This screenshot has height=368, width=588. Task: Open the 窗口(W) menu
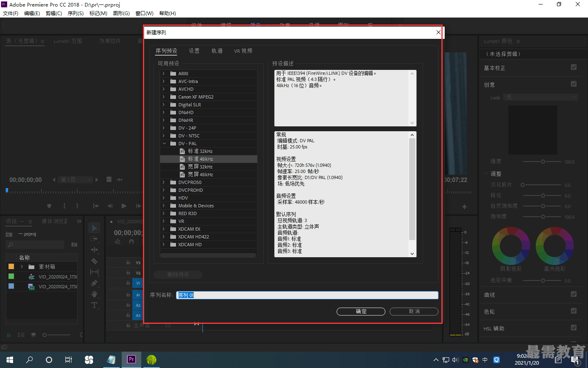(x=145, y=13)
